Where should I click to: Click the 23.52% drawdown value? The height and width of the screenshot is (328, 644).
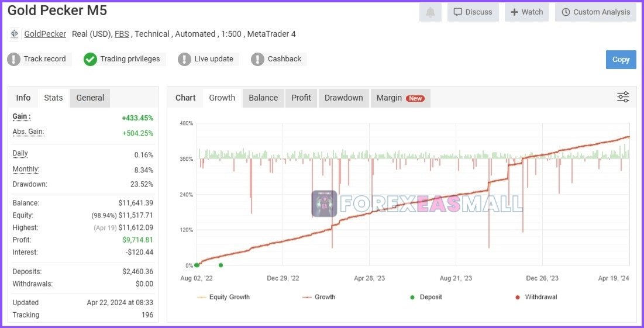[x=142, y=184]
